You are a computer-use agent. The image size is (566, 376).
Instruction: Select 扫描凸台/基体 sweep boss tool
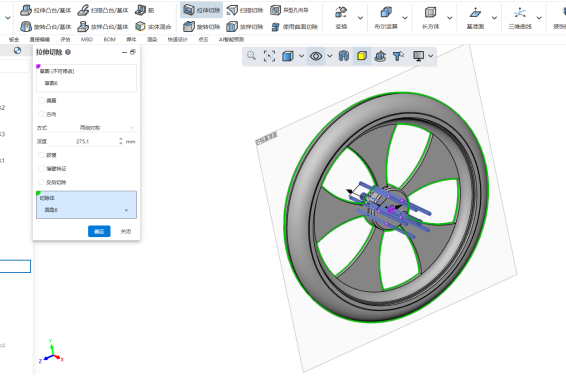tap(103, 10)
